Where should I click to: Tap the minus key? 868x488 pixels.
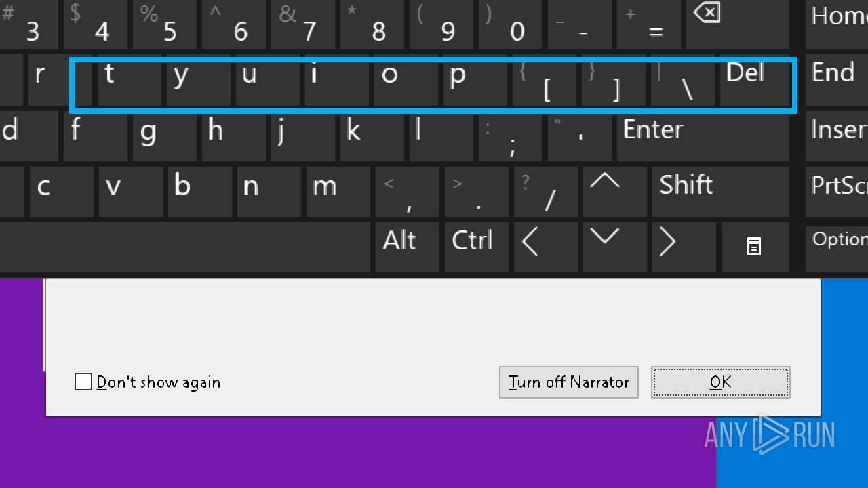click(579, 24)
